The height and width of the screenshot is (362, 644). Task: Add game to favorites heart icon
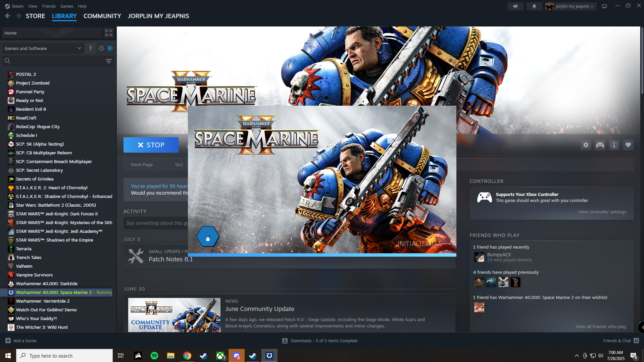tap(628, 145)
